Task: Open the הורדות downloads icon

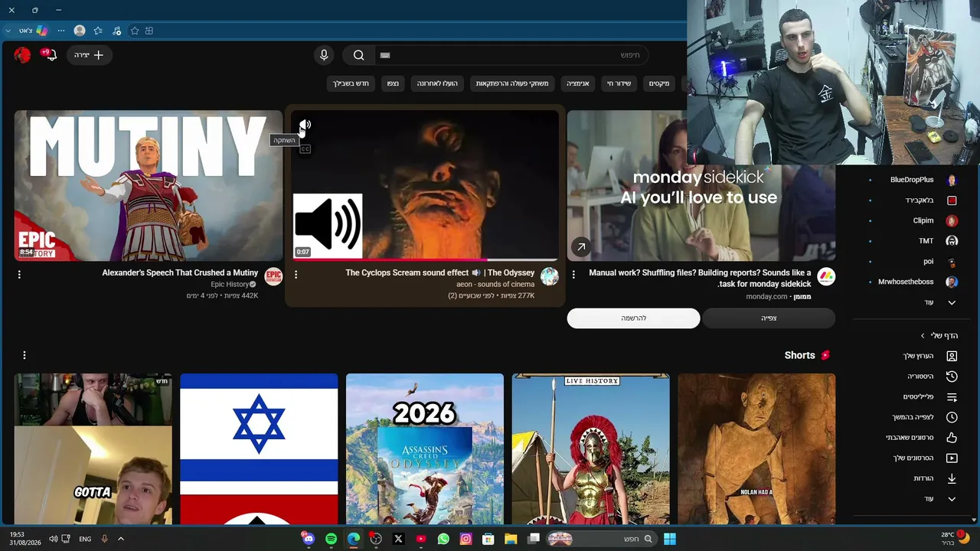Action: pyautogui.click(x=952, y=478)
